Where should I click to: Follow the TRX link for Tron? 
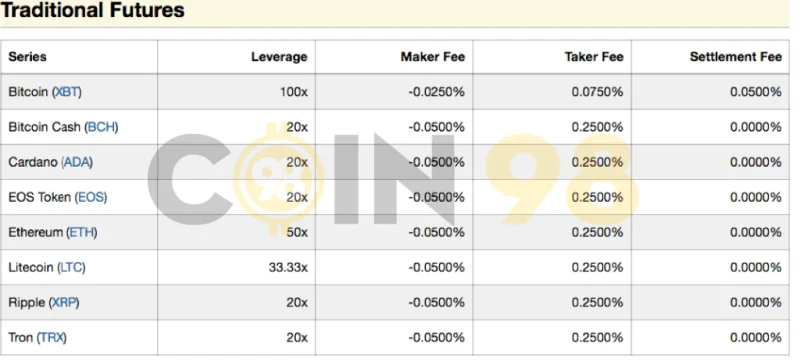click(52, 338)
